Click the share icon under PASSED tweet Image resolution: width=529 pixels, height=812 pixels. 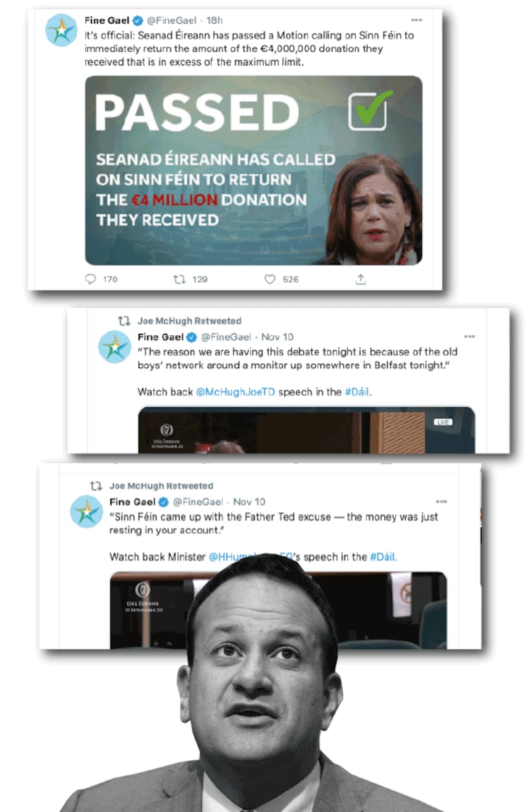tap(360, 279)
